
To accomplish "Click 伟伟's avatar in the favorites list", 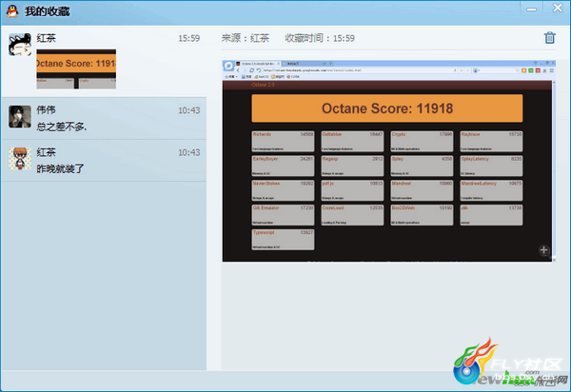I will tap(20, 116).
